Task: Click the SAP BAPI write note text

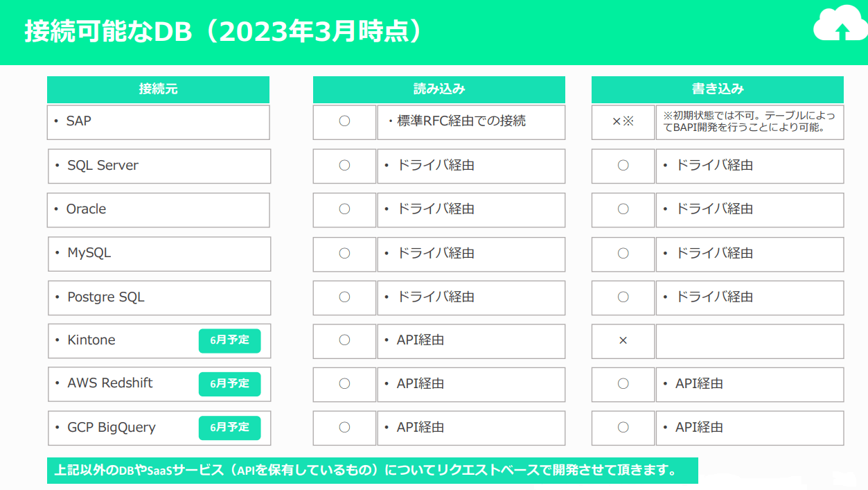Action: click(x=750, y=121)
